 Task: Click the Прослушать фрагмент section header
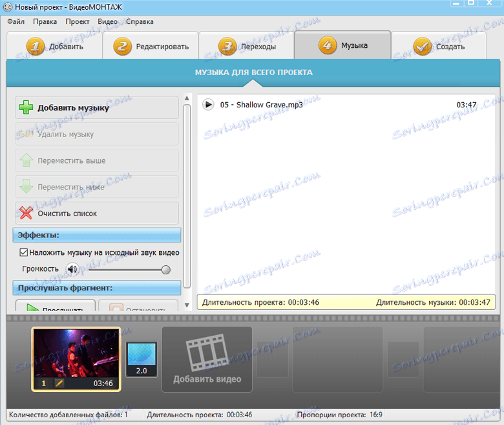(x=97, y=288)
